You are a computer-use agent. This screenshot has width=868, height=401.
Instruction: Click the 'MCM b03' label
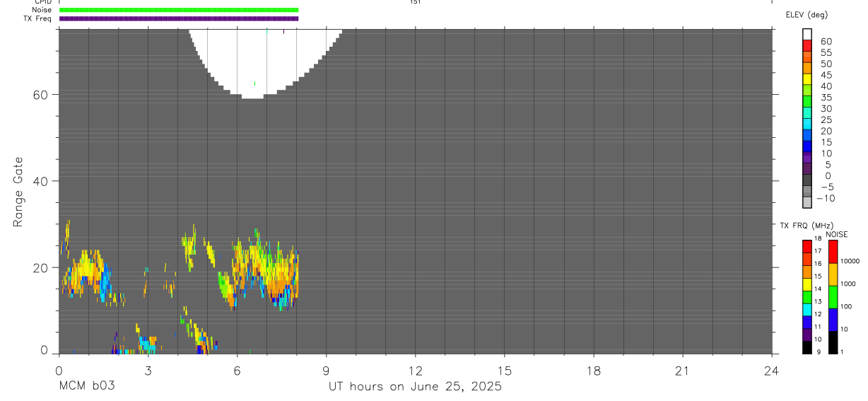86,387
